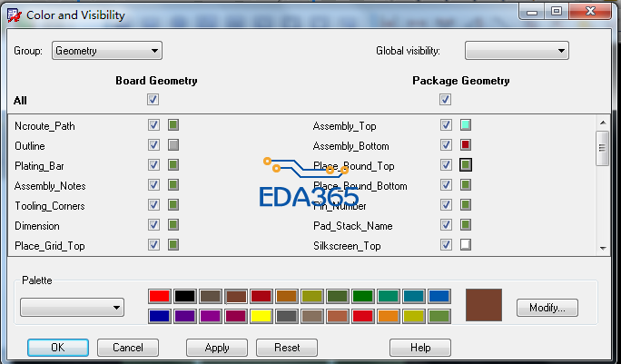Click the large brown selected color preview
621x364 pixels.
pyautogui.click(x=484, y=305)
